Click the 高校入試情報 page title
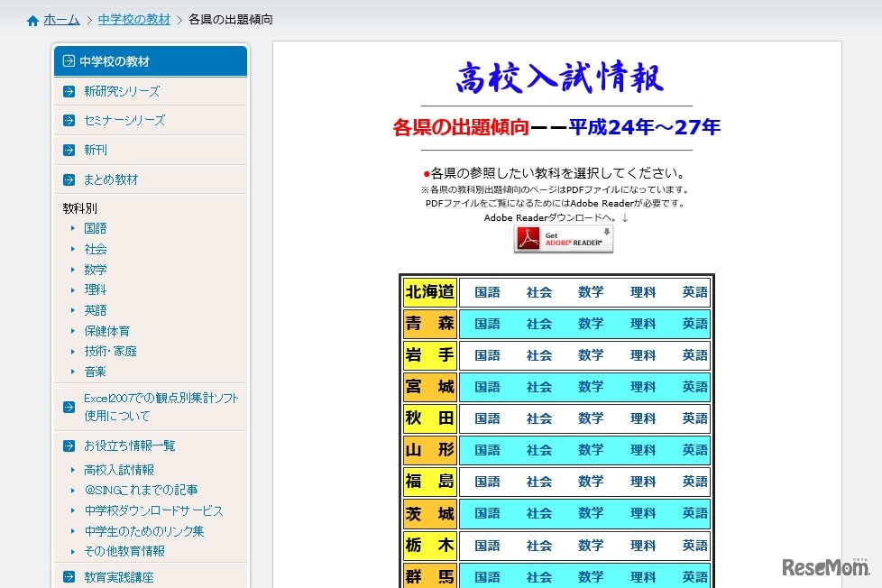 [560, 77]
